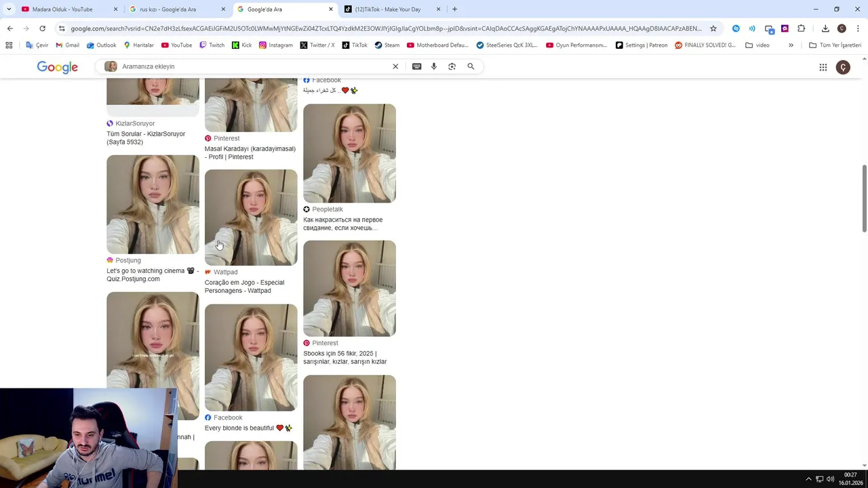
Task: Open the Steam bookmark
Action: pyautogui.click(x=387, y=45)
